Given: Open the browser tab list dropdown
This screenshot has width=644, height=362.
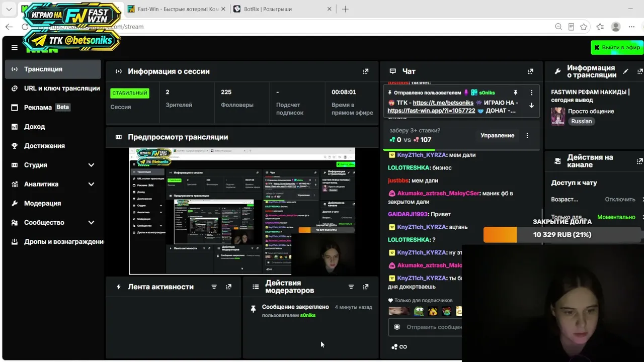Looking at the screenshot, I should click(9, 9).
